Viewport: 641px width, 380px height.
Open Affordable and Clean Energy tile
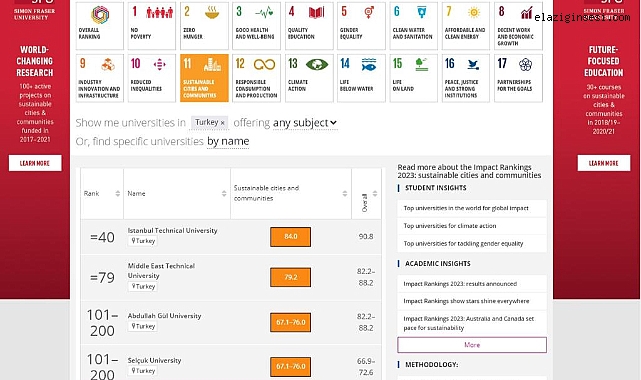pyautogui.click(x=466, y=26)
